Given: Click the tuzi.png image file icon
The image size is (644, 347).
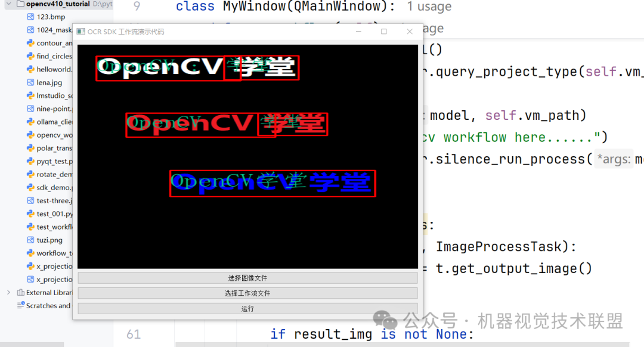Looking at the screenshot, I should coord(30,240).
